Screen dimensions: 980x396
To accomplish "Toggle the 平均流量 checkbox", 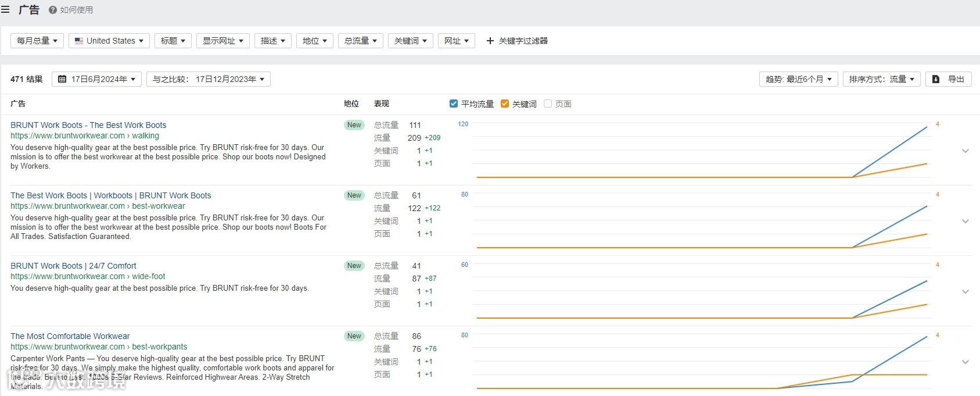I will [x=454, y=104].
